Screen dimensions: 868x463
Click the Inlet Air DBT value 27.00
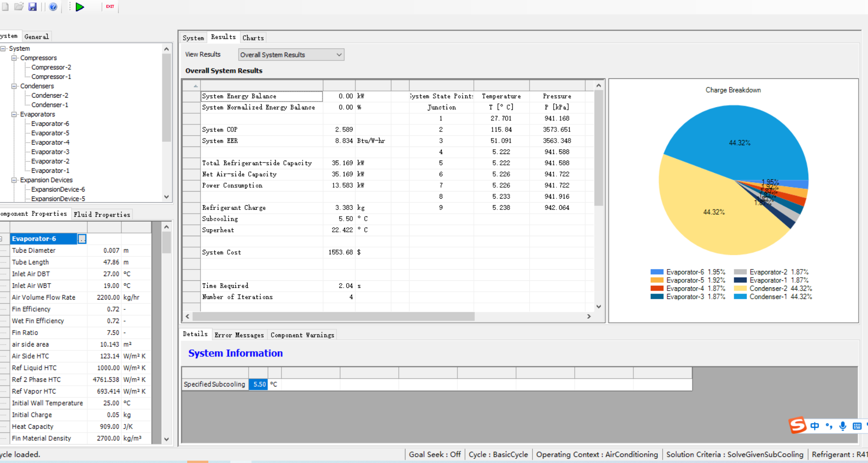[104, 274]
